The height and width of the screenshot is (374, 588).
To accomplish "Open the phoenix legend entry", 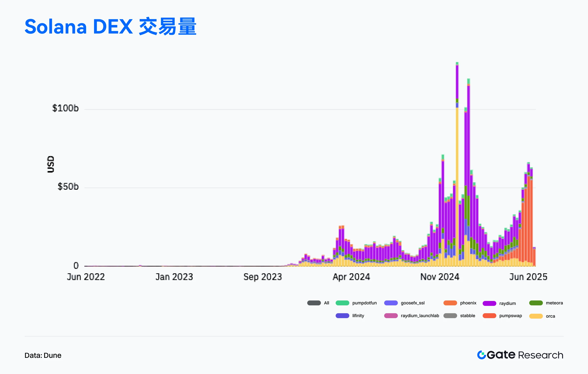I will pyautogui.click(x=468, y=303).
